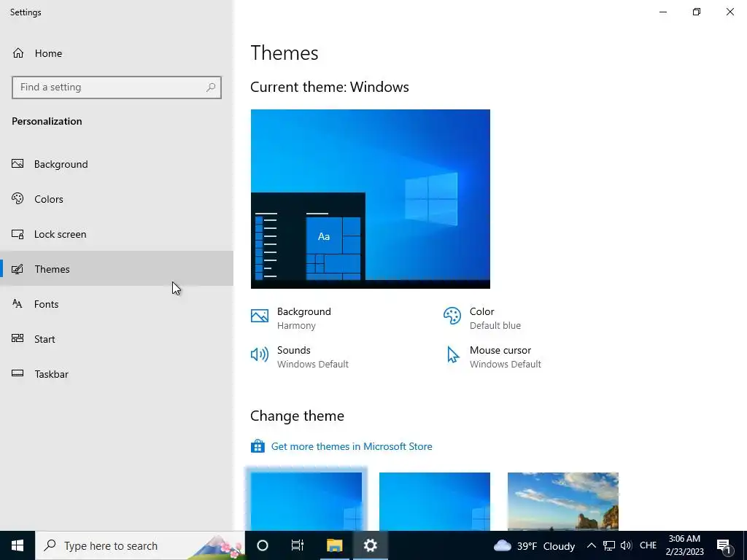Click the Background image icon under theme preview
This screenshot has width=747, height=560.
coord(260,316)
